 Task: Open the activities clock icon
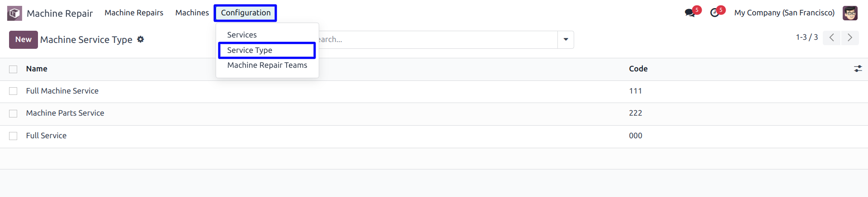(714, 13)
